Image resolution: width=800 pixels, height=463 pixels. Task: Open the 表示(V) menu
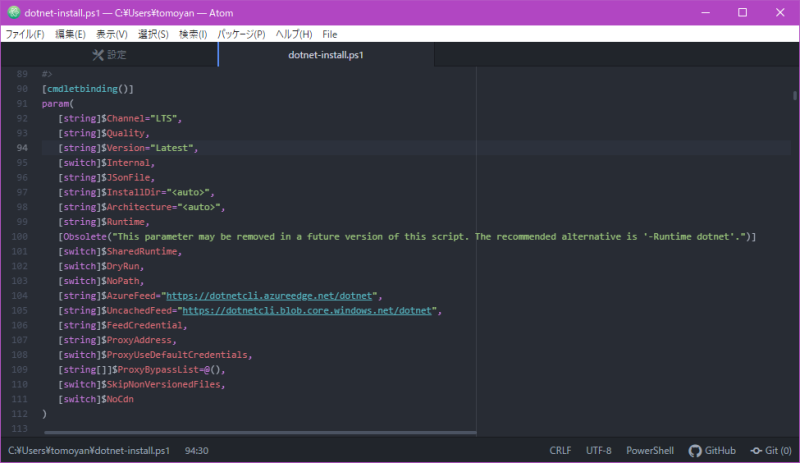click(x=112, y=34)
